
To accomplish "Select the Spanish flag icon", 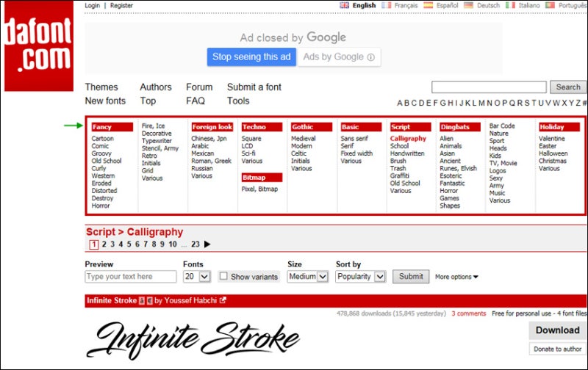I will coord(429,5).
